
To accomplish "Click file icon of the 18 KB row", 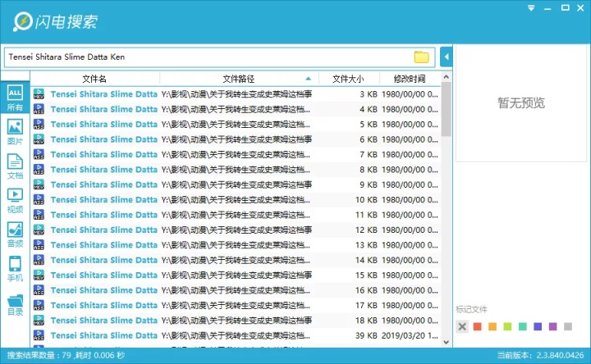I will (39, 320).
